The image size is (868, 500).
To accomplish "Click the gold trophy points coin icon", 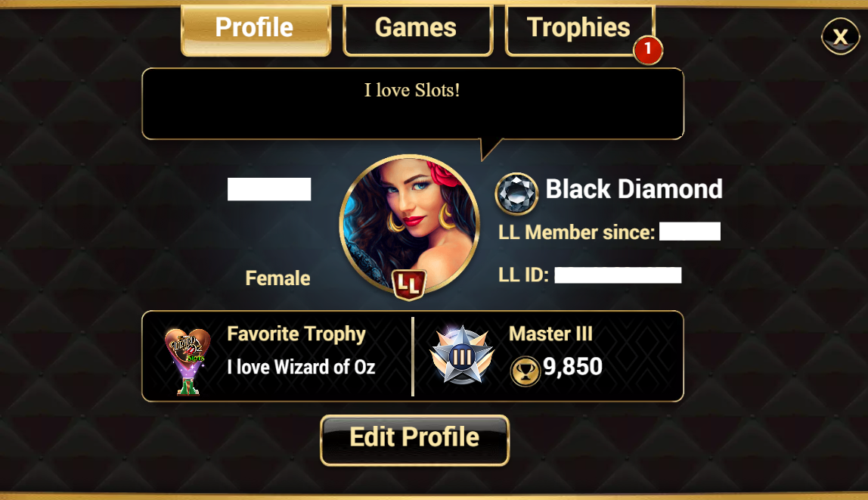I will (525, 371).
